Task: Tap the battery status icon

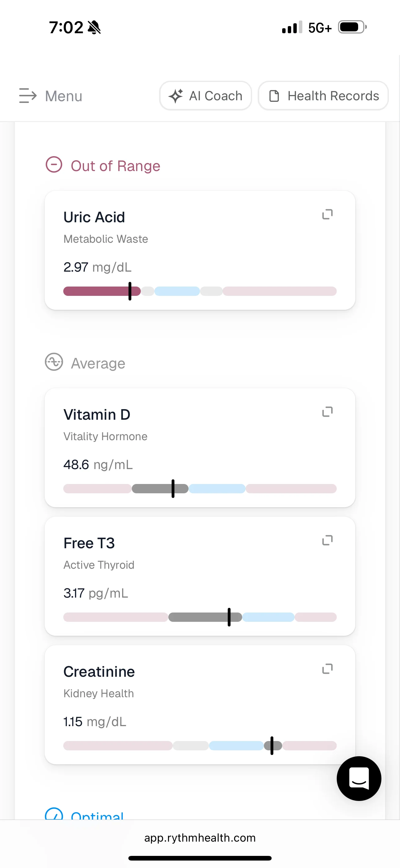Action: tap(352, 27)
